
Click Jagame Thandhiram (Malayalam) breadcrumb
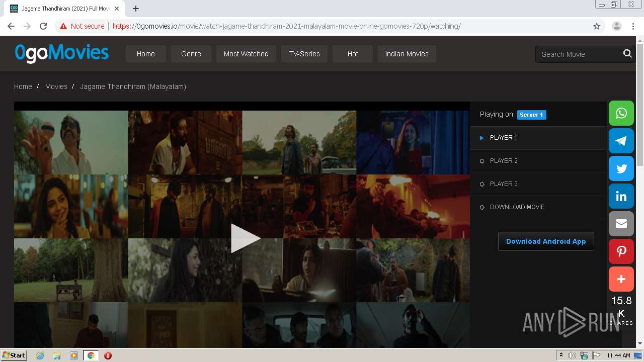tap(133, 86)
